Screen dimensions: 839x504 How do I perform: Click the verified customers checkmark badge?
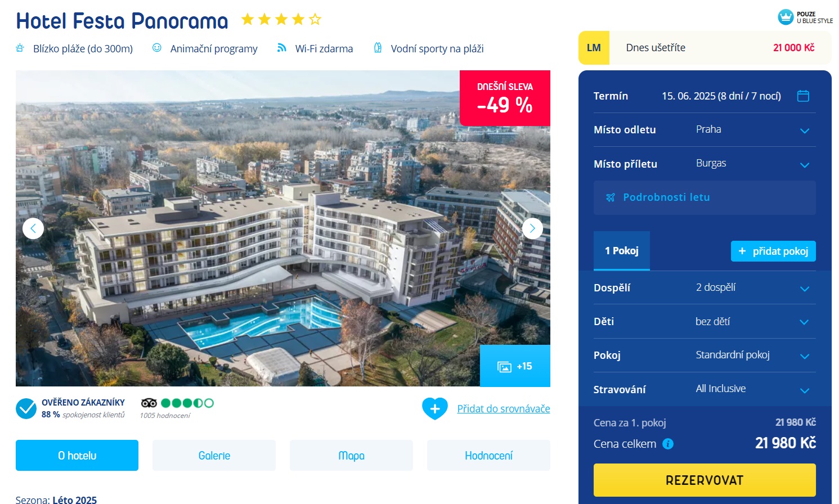pos(26,408)
